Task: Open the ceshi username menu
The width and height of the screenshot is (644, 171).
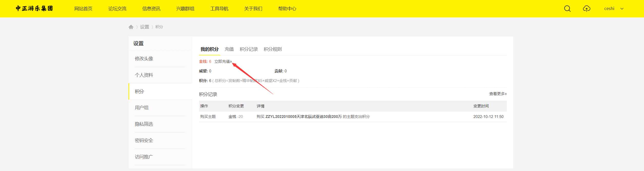Action: point(609,9)
